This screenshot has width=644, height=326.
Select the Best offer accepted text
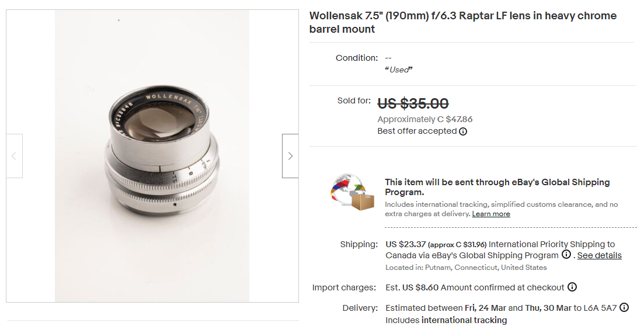point(417,131)
